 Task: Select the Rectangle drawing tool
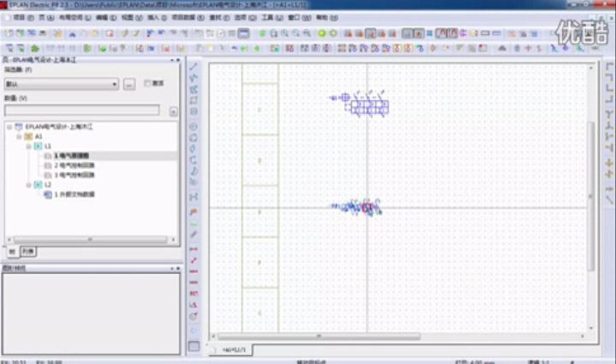click(x=194, y=100)
